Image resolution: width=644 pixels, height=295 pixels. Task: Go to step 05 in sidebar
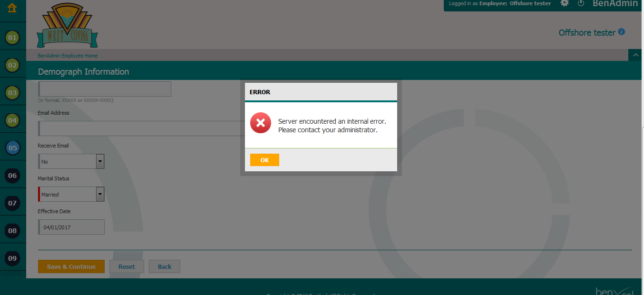(x=12, y=148)
